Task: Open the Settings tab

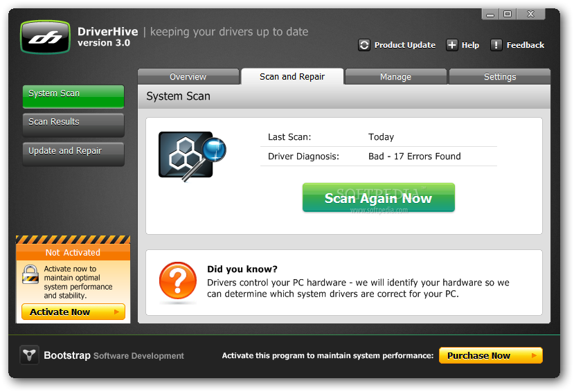Action: (500, 76)
